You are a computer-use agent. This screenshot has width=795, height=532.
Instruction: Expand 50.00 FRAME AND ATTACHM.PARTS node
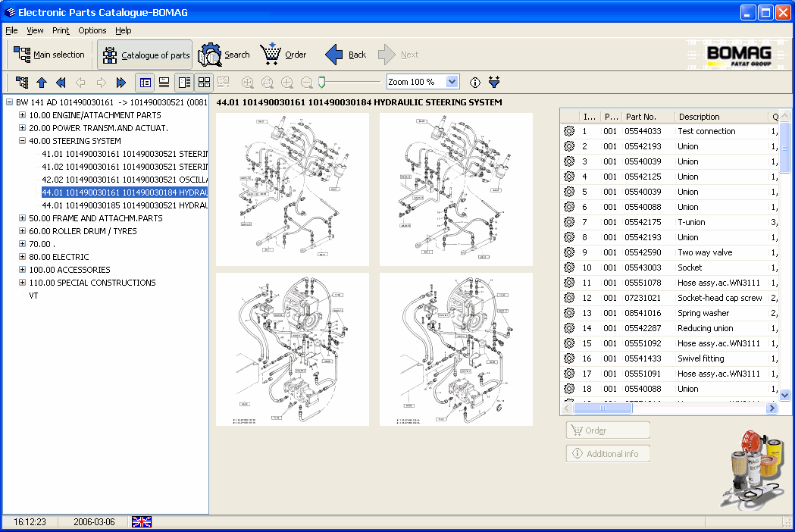[x=22, y=218]
